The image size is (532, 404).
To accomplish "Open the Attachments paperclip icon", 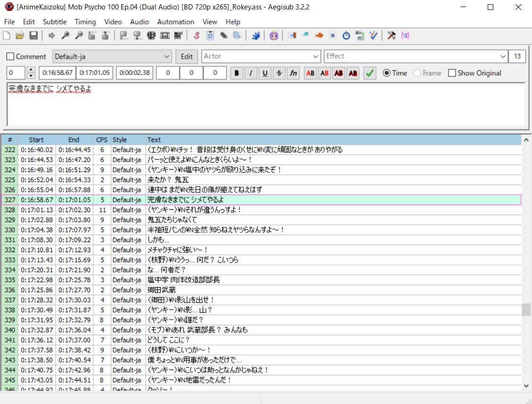I will point(223,35).
